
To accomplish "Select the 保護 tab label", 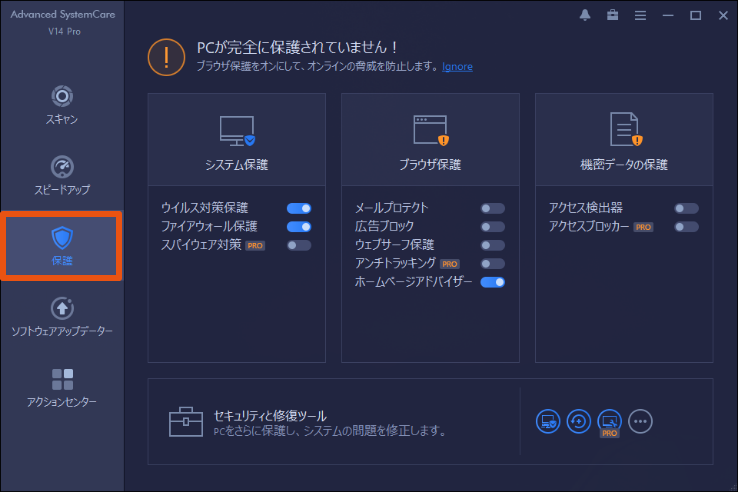I will [62, 260].
